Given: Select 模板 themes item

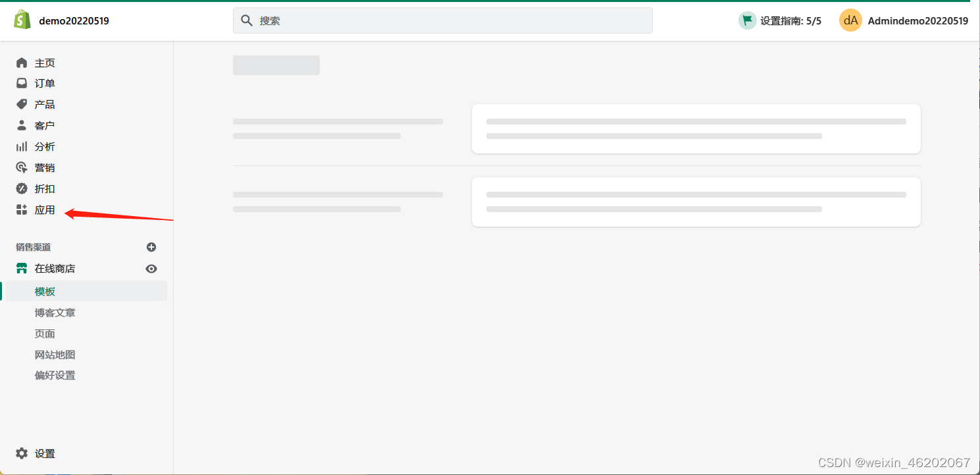Looking at the screenshot, I should point(87,291).
